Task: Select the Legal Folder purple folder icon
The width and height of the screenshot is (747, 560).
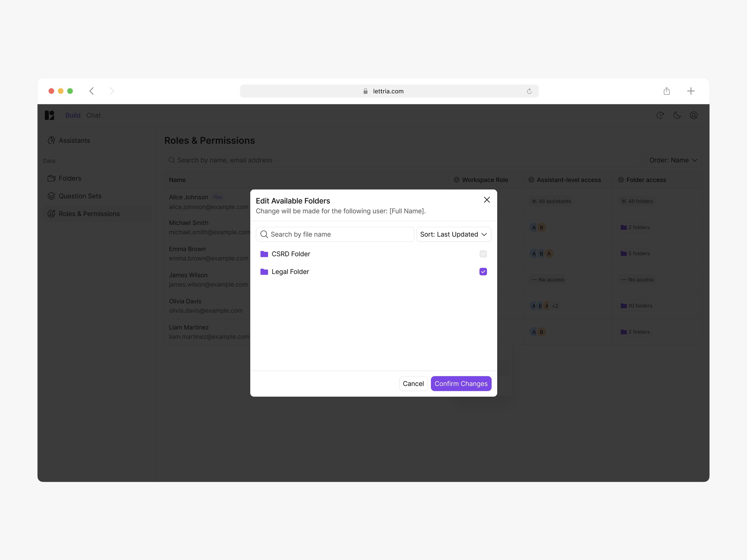Action: [x=264, y=272]
